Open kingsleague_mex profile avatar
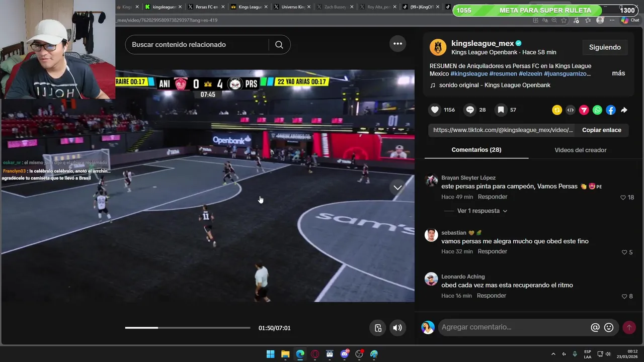Screen dimensions: 644x362 (438, 47)
